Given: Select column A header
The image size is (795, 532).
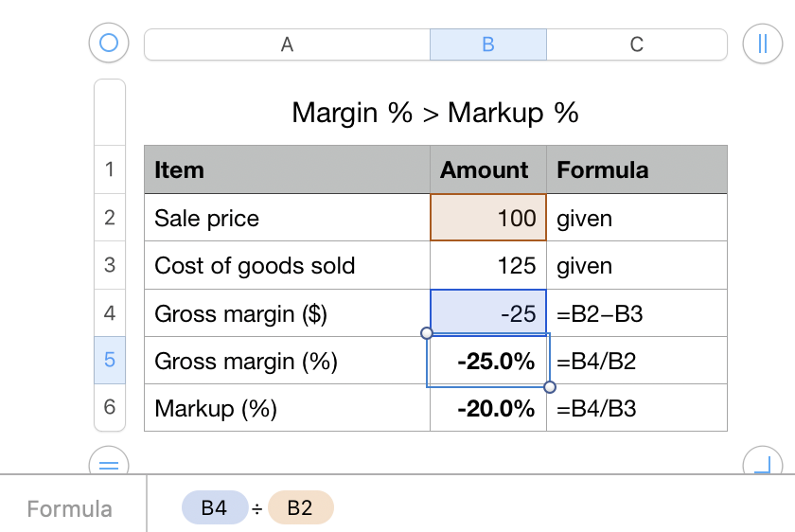Looking at the screenshot, I should 287,44.
